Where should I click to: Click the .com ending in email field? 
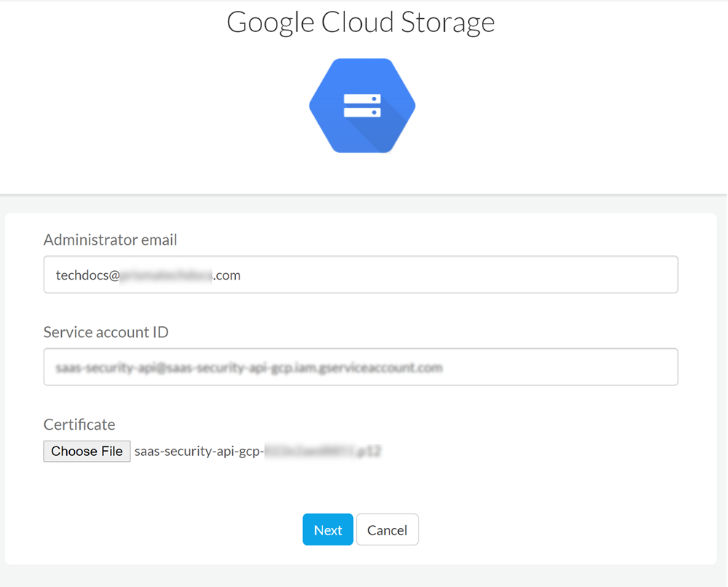[x=227, y=275]
